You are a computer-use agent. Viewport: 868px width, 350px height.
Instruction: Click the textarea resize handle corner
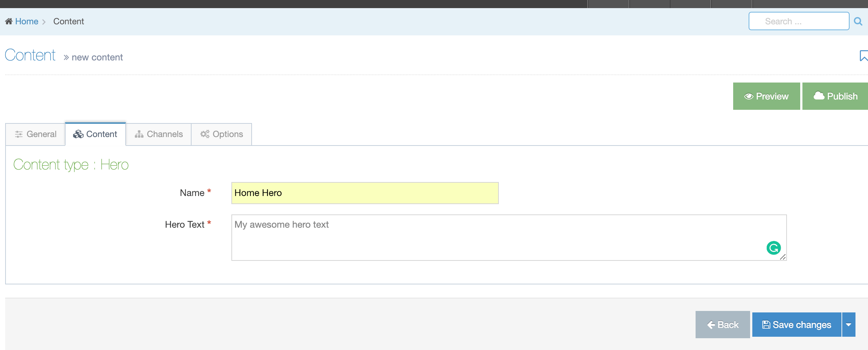783,257
